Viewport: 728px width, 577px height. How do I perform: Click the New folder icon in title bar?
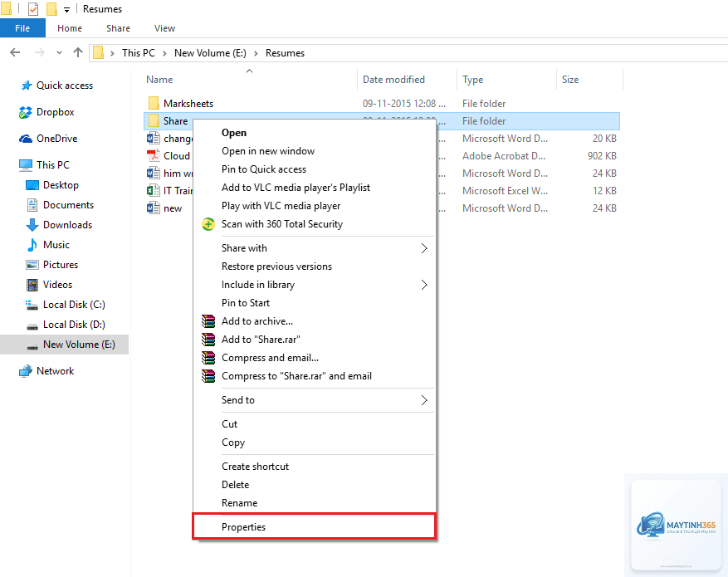tap(51, 9)
